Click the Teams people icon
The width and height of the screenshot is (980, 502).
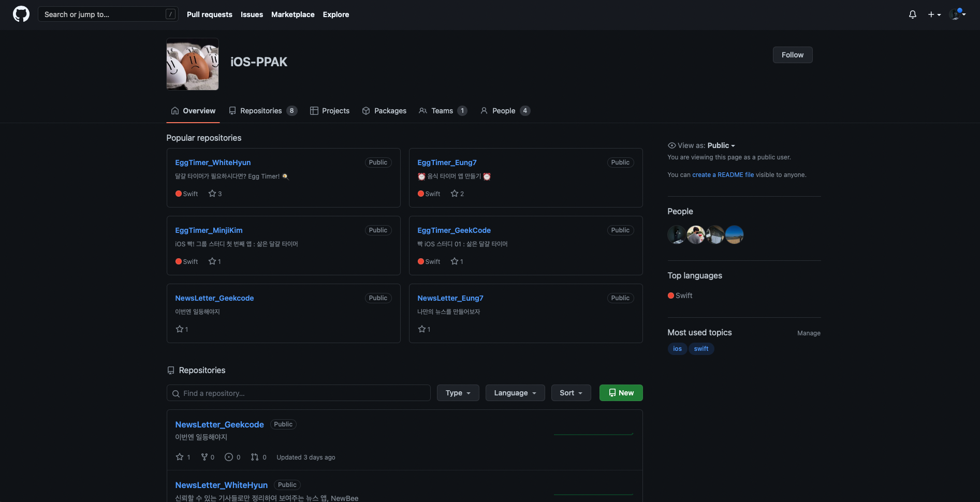(423, 111)
